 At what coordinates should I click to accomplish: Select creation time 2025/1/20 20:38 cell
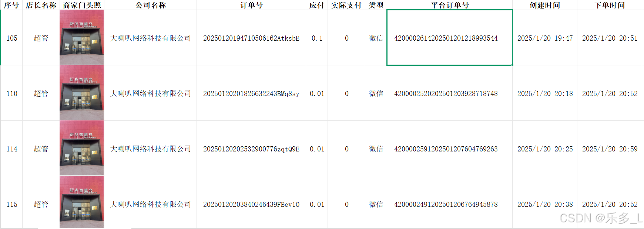pos(545,204)
